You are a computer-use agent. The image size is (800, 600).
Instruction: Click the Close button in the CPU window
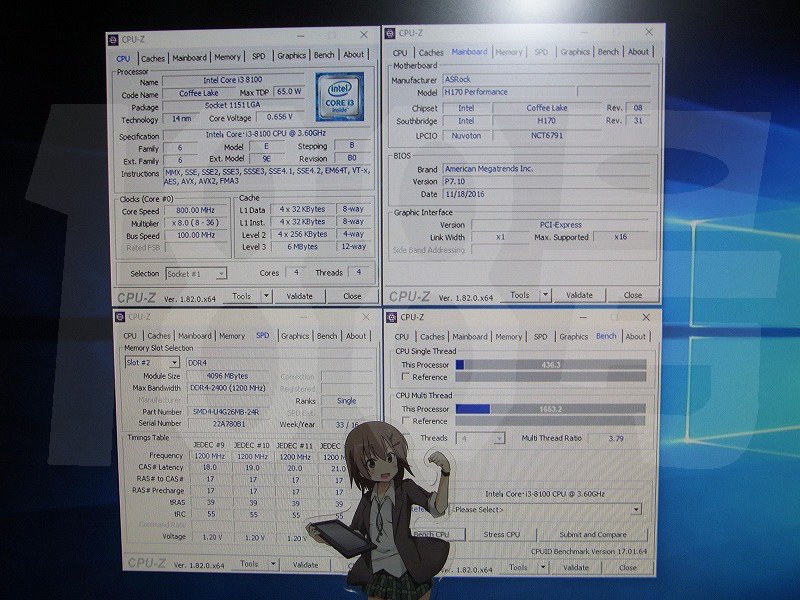pyautogui.click(x=352, y=296)
